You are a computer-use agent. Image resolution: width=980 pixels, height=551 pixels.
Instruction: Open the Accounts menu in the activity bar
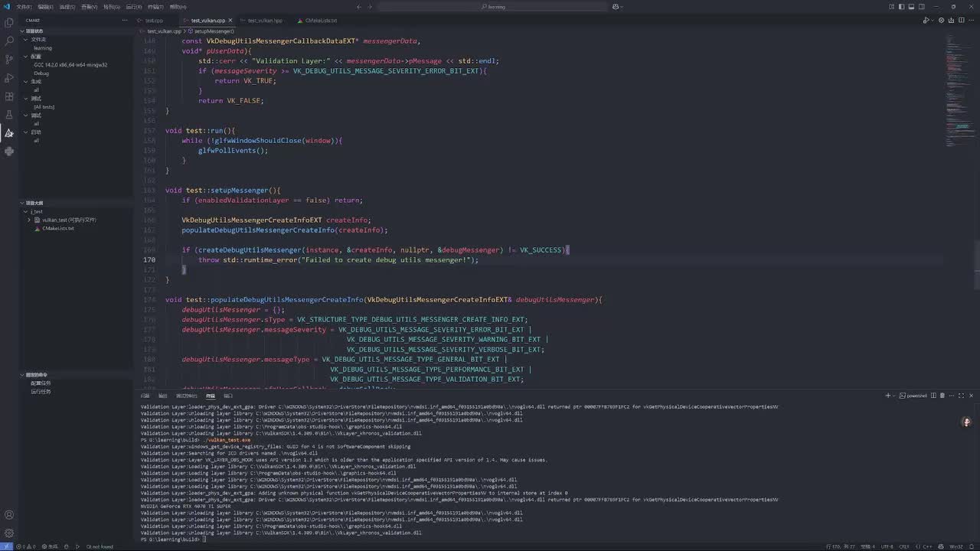pos(9,515)
